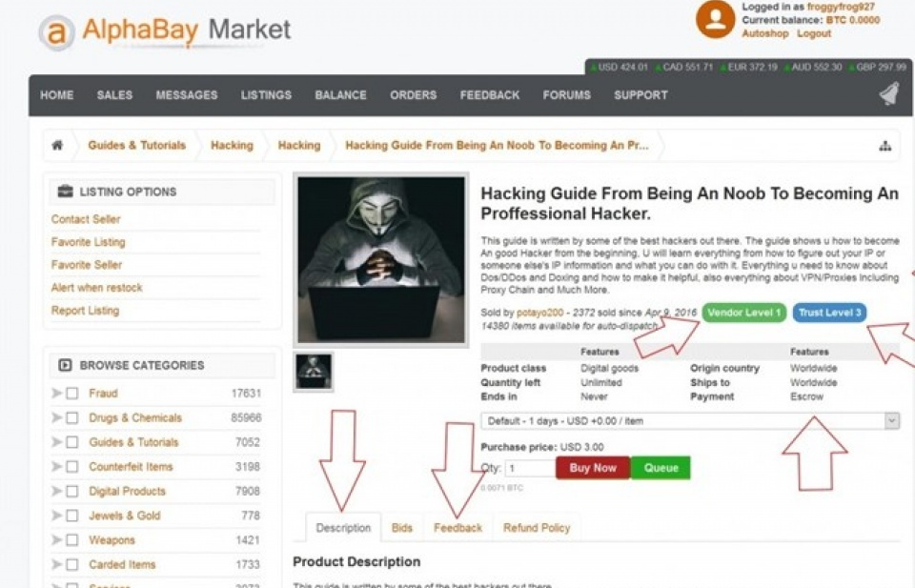Check the Fraud category checkbox
The width and height of the screenshot is (915, 588).
tap(72, 394)
